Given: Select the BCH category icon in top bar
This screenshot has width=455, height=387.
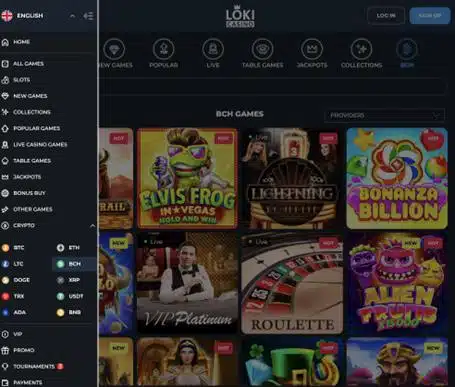Looking at the screenshot, I should click(407, 49).
